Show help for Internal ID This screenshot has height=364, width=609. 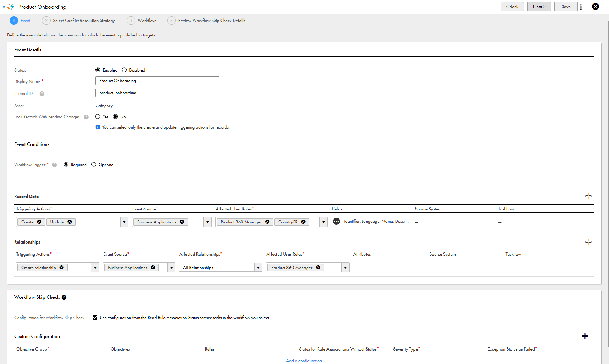coord(42,94)
